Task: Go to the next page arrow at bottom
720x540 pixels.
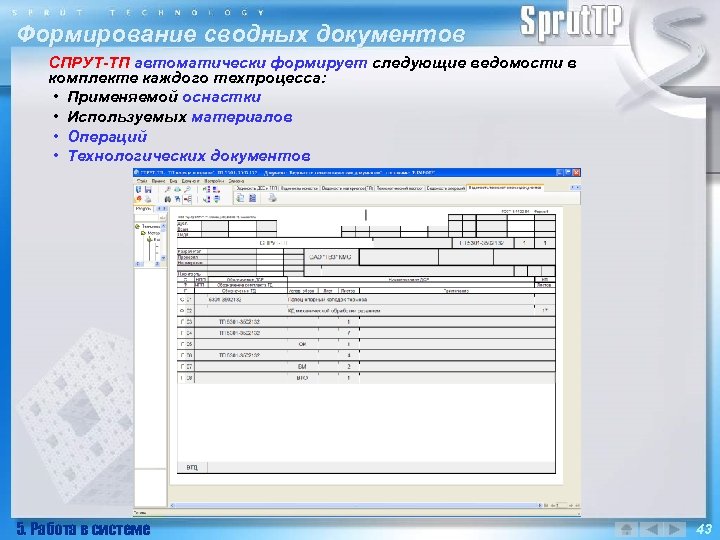Action: click(x=571, y=505)
